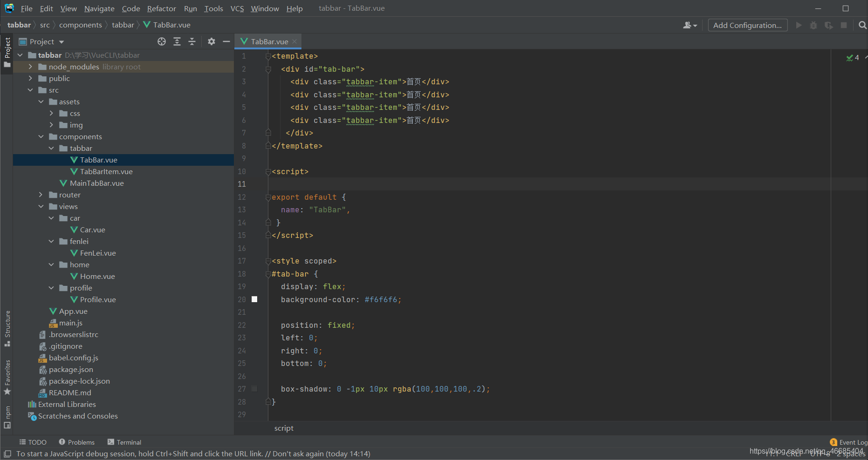This screenshot has height=460, width=868.
Task: Open Project panel settings gear
Action: [212, 41]
